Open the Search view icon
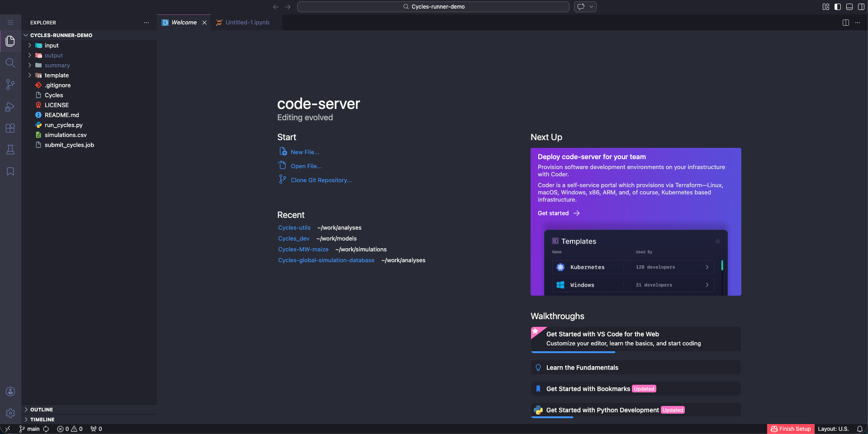Image resolution: width=868 pixels, height=434 pixels. pyautogui.click(x=10, y=63)
